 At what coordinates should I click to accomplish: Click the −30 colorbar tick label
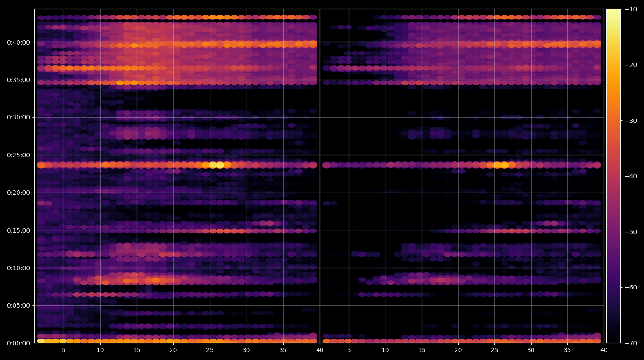631,121
